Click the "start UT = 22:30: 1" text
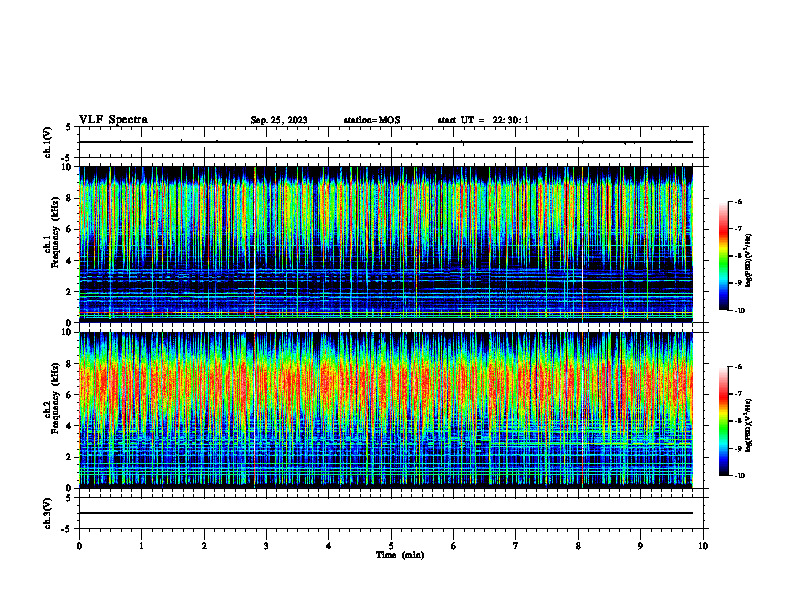Viewport: 792px width, 612px height. point(483,120)
